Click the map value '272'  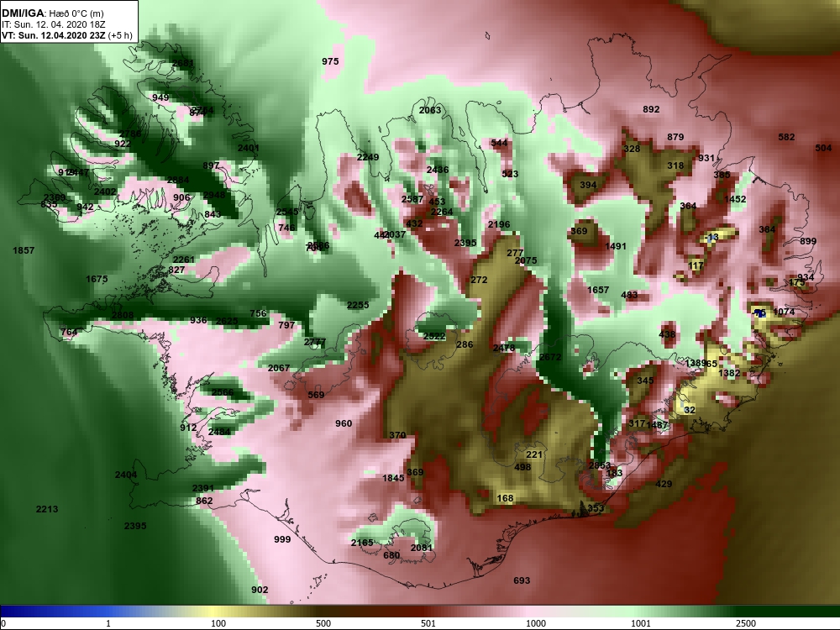pos(479,281)
